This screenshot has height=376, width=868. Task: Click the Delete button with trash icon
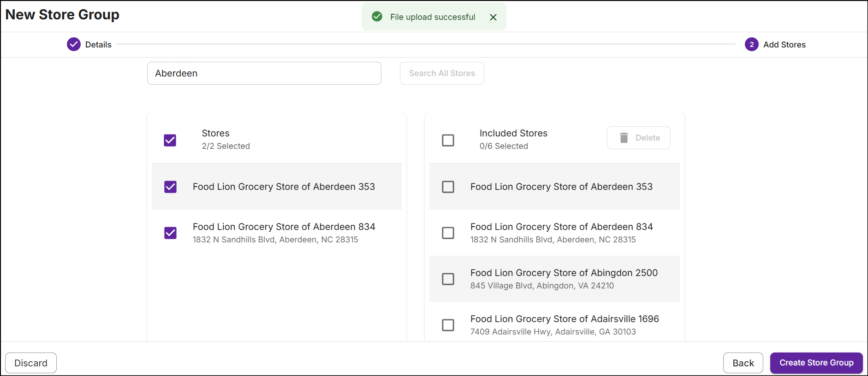(x=638, y=138)
